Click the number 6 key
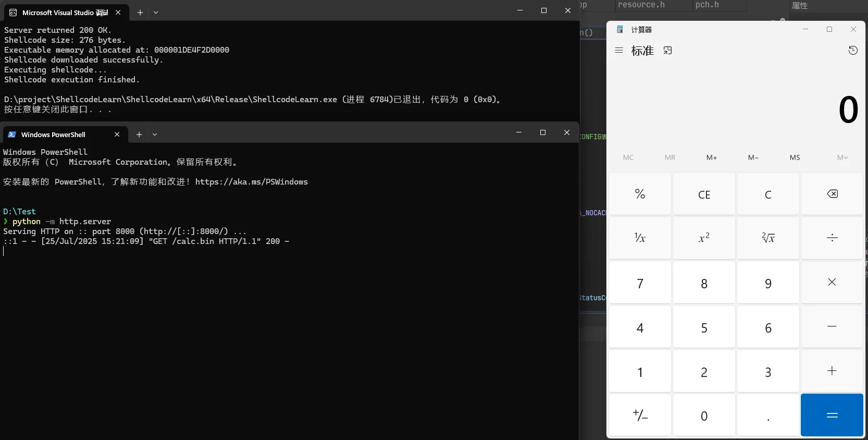Image resolution: width=868 pixels, height=440 pixels. coord(768,327)
